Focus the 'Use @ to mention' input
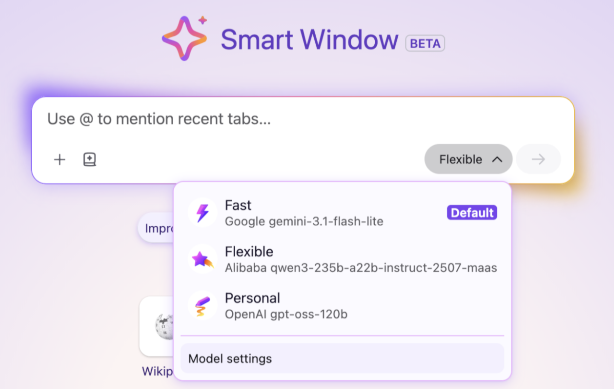Image resolution: width=614 pixels, height=389 pixels. click(303, 119)
